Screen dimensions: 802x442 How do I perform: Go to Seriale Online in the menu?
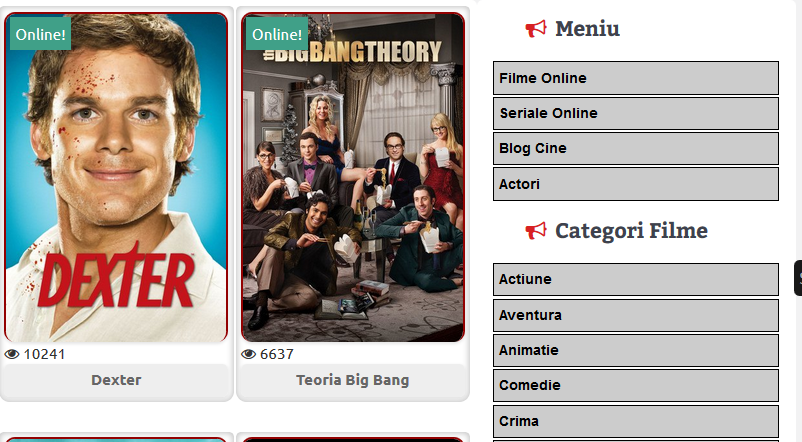point(636,113)
